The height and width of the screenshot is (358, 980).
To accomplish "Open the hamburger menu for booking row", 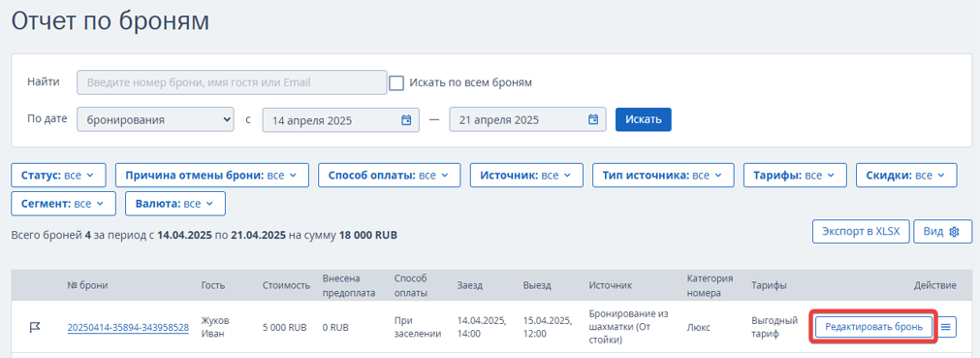I will pyautogui.click(x=946, y=327).
